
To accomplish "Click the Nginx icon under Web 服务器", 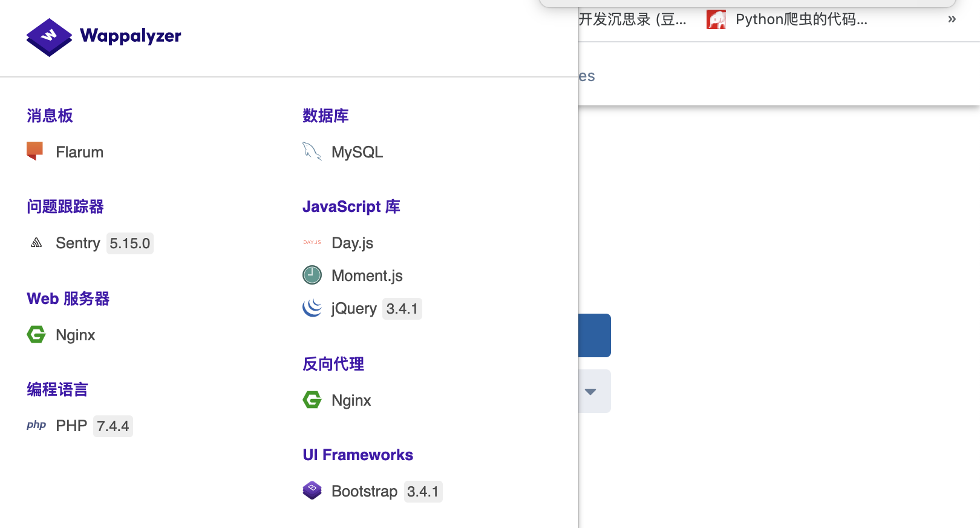I will coord(36,334).
